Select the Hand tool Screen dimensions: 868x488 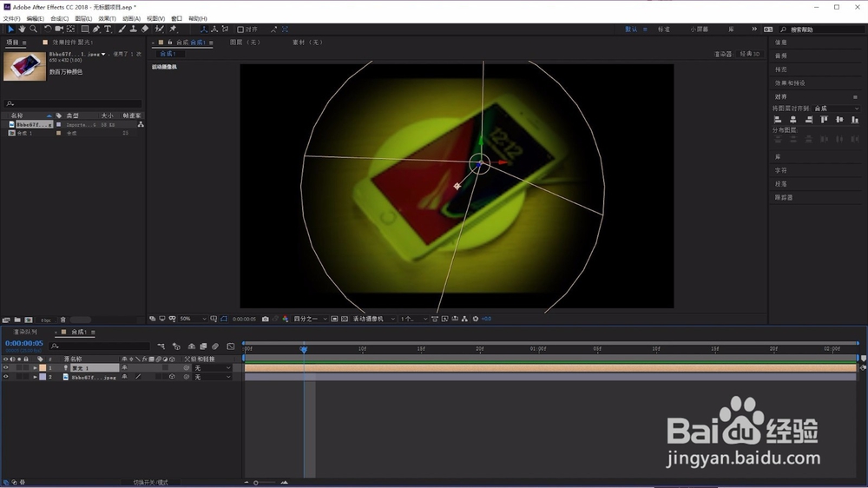click(22, 29)
